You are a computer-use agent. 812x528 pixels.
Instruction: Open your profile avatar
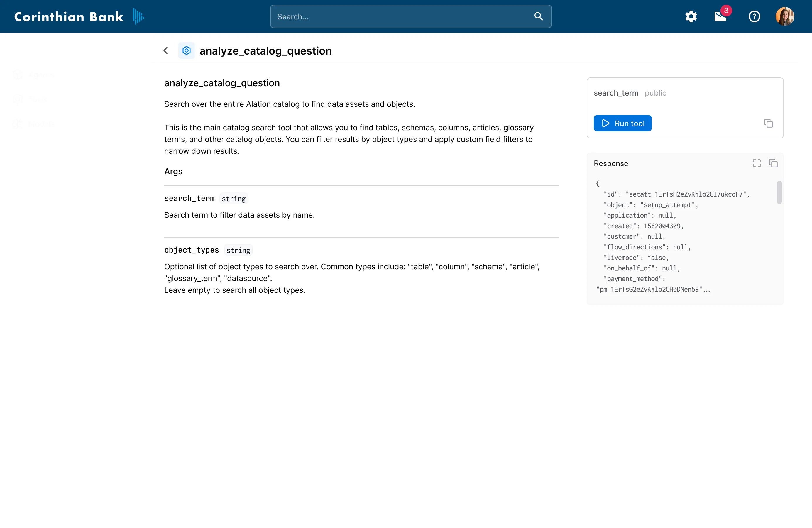click(x=785, y=16)
